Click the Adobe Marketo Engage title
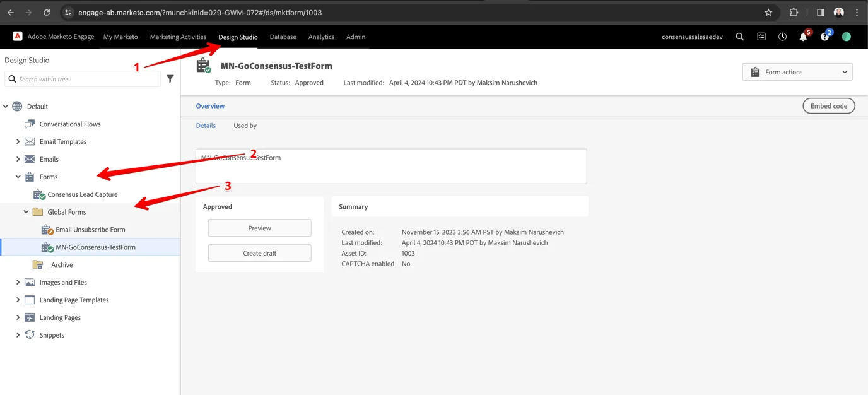Image resolution: width=868 pixels, height=395 pixels. click(x=61, y=37)
